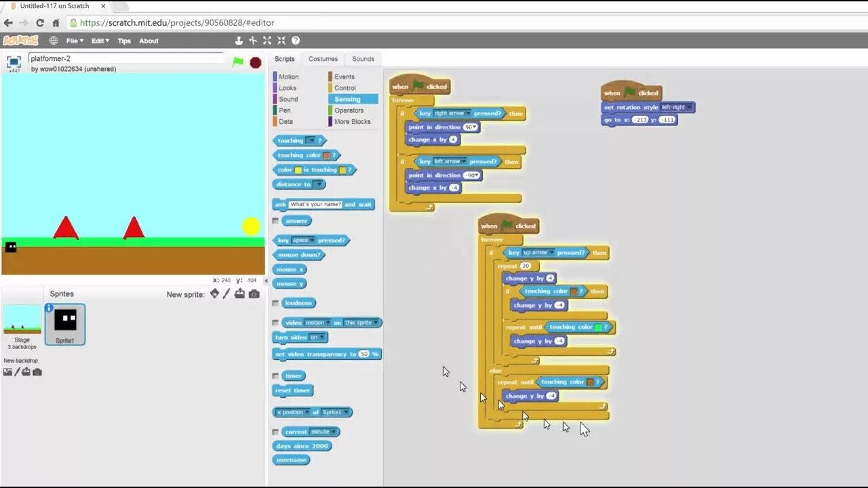Open the Edit menu
This screenshot has height=488, width=868.
100,41
